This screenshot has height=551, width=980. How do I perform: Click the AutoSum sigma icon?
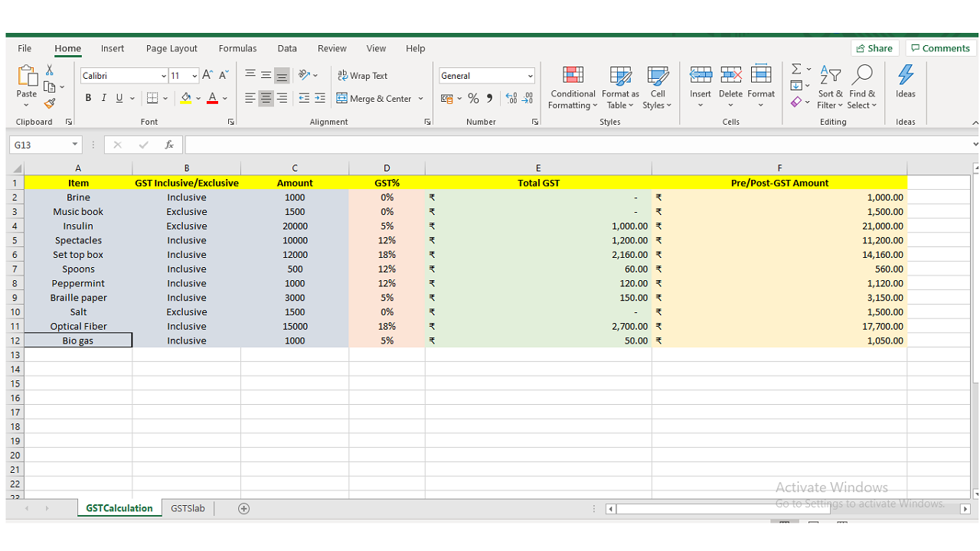pyautogui.click(x=796, y=69)
